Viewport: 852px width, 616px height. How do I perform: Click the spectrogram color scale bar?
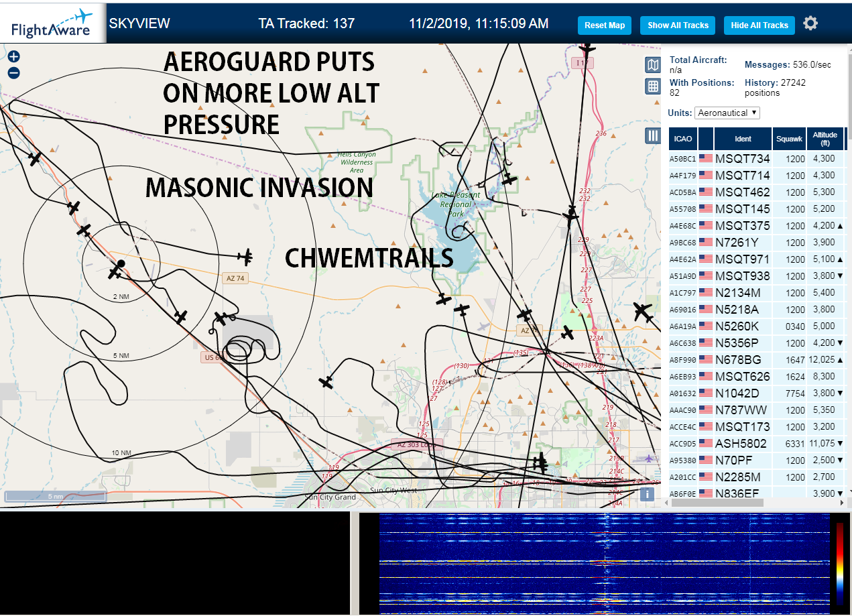[x=840, y=564]
